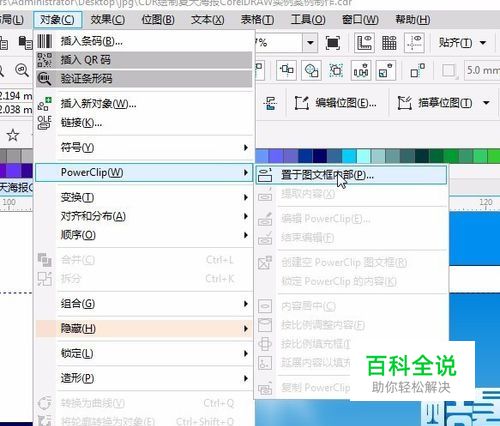The width and height of the screenshot is (500, 426).
Task: Choose 插入条码(B)... menu entry
Action: tap(144, 41)
